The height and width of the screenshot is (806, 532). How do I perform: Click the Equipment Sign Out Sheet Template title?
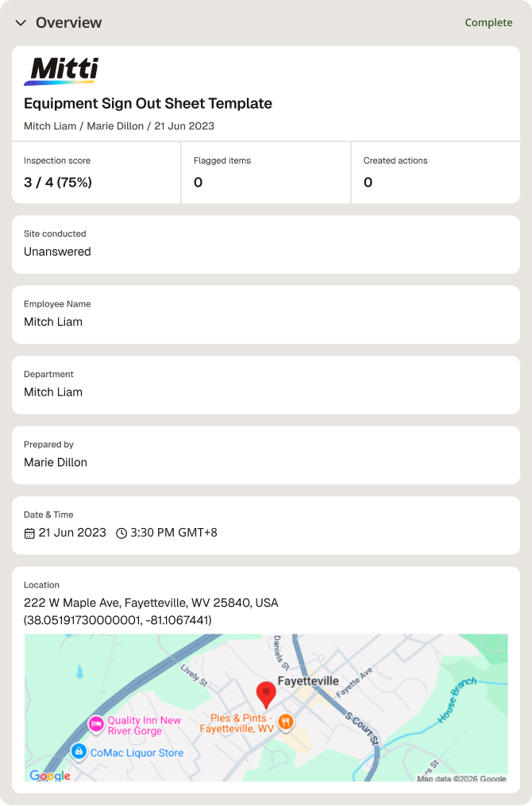(148, 103)
